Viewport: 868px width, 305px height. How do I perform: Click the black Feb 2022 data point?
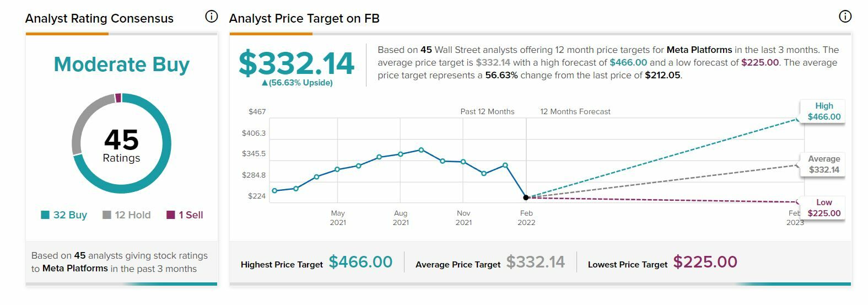click(x=526, y=197)
